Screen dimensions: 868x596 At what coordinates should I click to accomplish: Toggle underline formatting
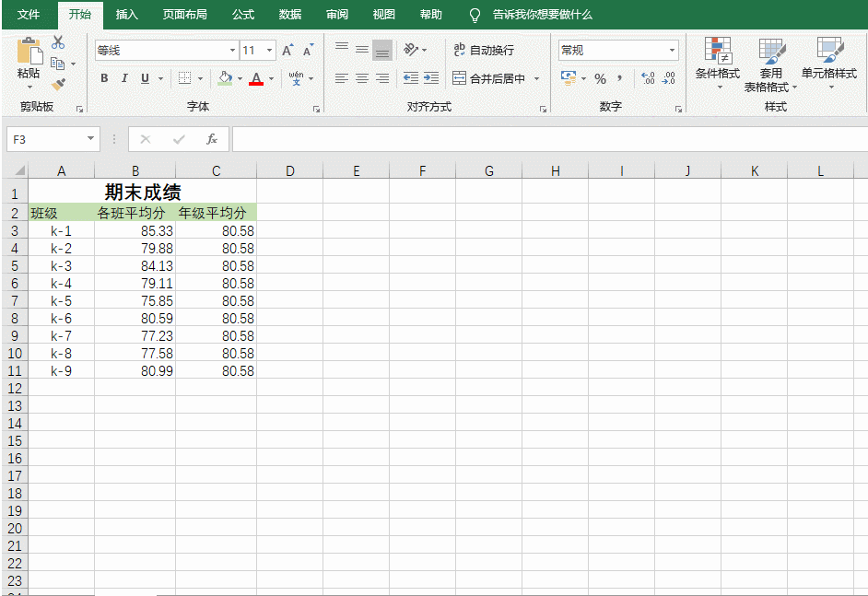tap(145, 78)
